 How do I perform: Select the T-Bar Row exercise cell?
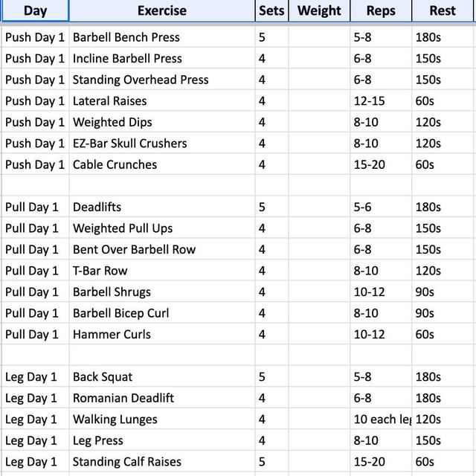click(162, 271)
